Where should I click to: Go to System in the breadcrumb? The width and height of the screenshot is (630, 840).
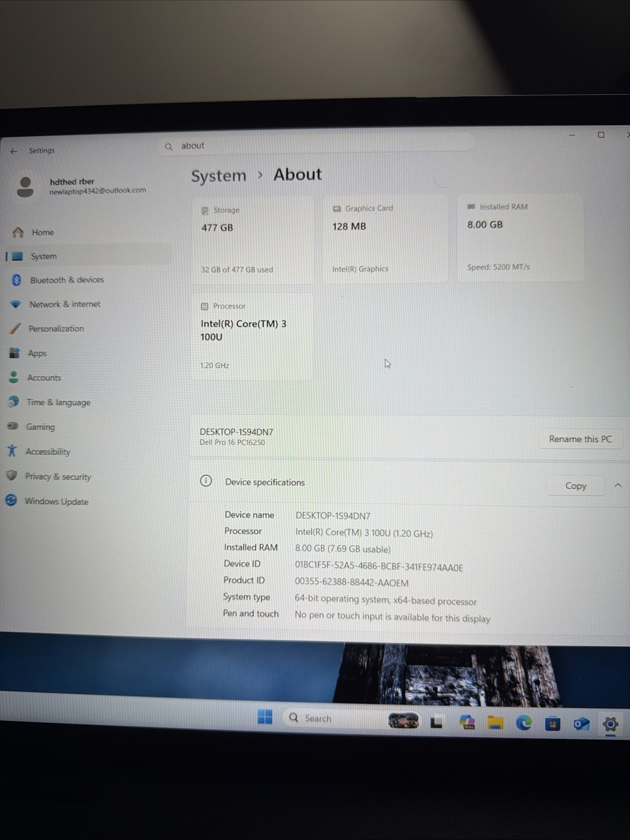click(x=219, y=176)
